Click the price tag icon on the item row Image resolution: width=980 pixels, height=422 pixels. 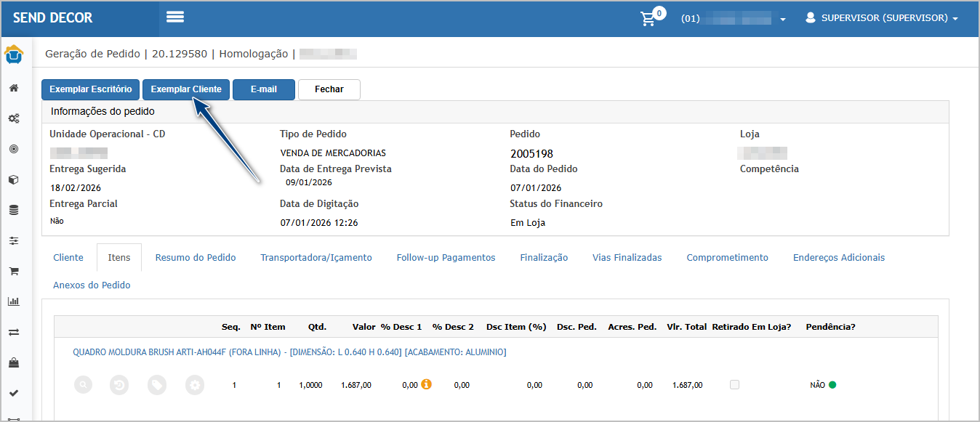coord(157,385)
